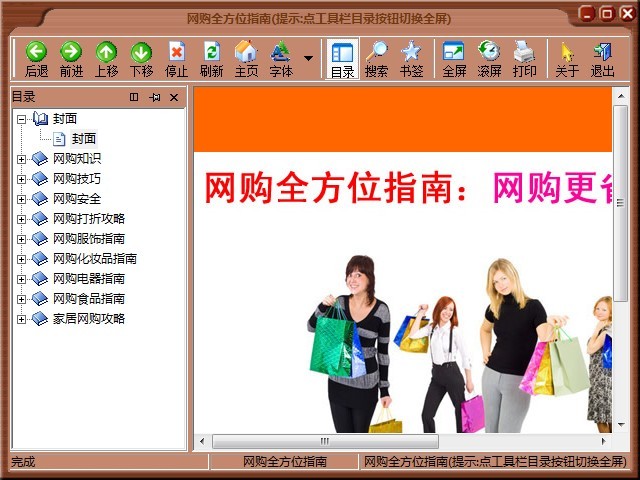Maximize the window

(x=607, y=14)
